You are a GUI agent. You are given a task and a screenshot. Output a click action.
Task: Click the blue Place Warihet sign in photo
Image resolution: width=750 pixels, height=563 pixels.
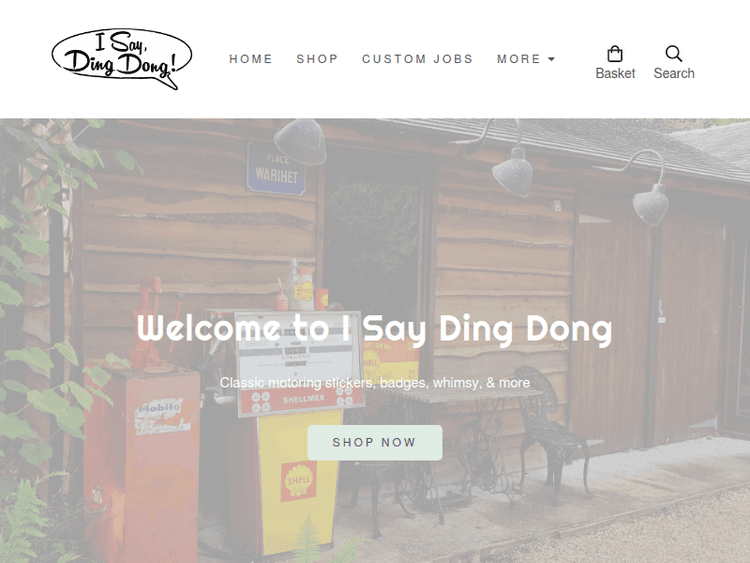pyautogui.click(x=276, y=168)
